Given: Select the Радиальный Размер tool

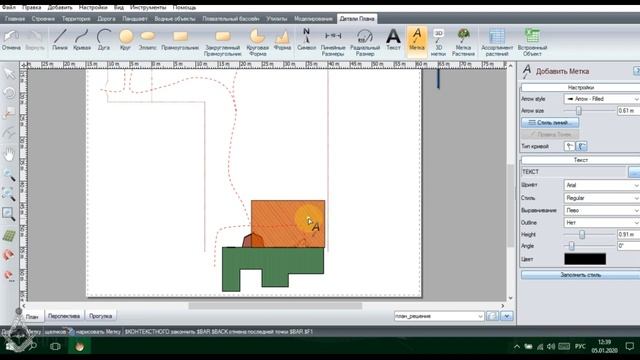Looking at the screenshot, I should pos(365,42).
